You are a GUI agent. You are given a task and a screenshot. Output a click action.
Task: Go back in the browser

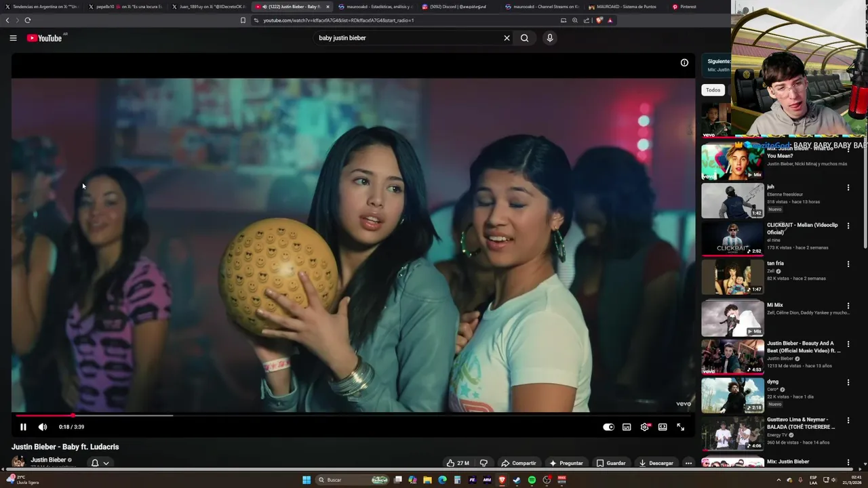pos(7,20)
